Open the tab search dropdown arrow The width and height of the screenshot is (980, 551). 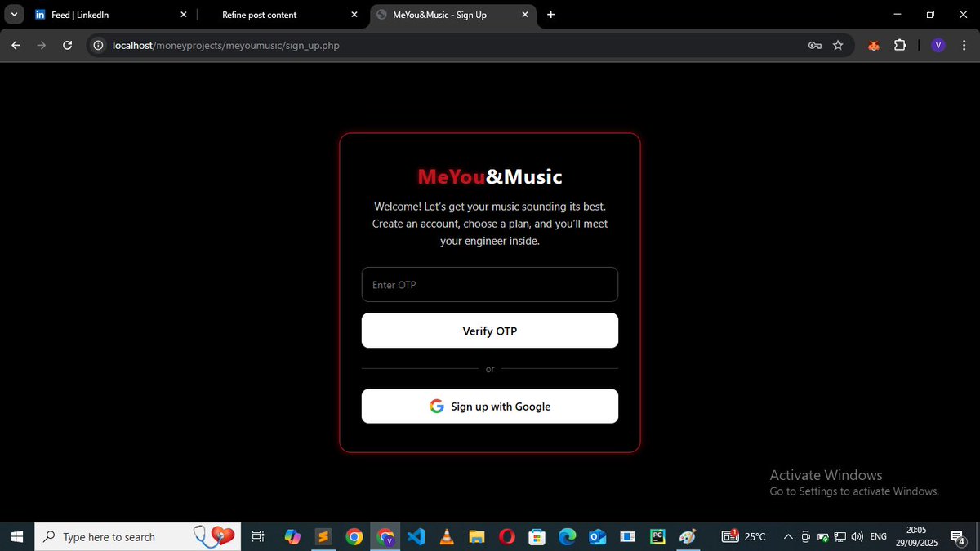[14, 15]
